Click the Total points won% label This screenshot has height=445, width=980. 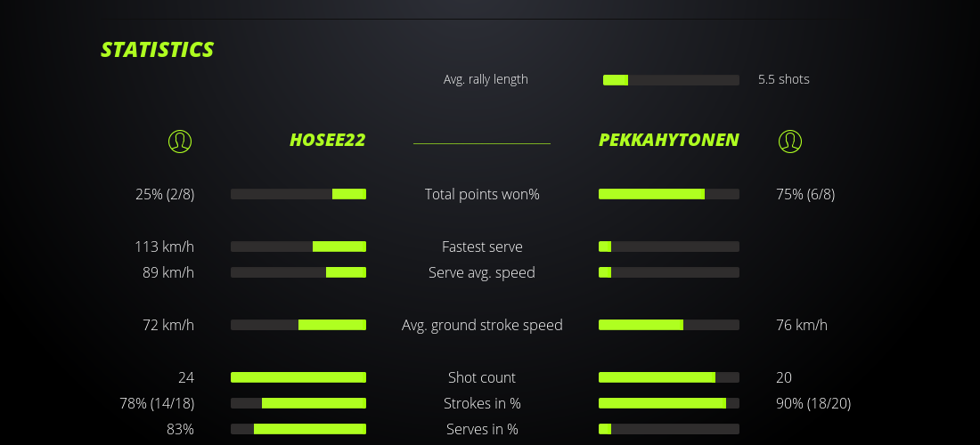(482, 194)
